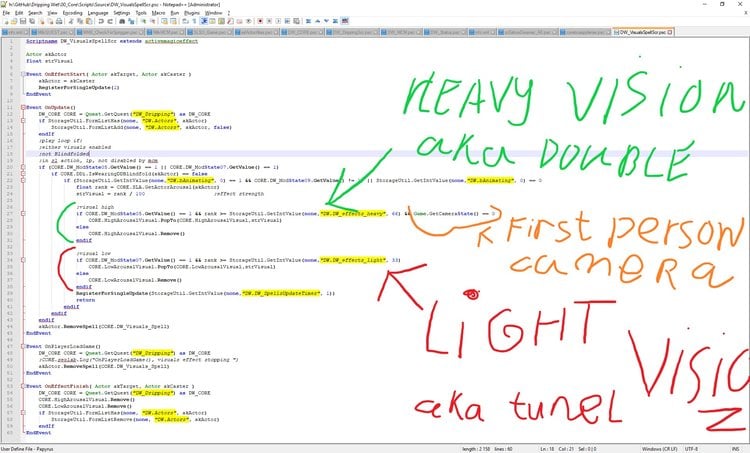Collapse fold at line 27 visual high if
Viewport: 750px width, 453px height.
click(x=23, y=213)
